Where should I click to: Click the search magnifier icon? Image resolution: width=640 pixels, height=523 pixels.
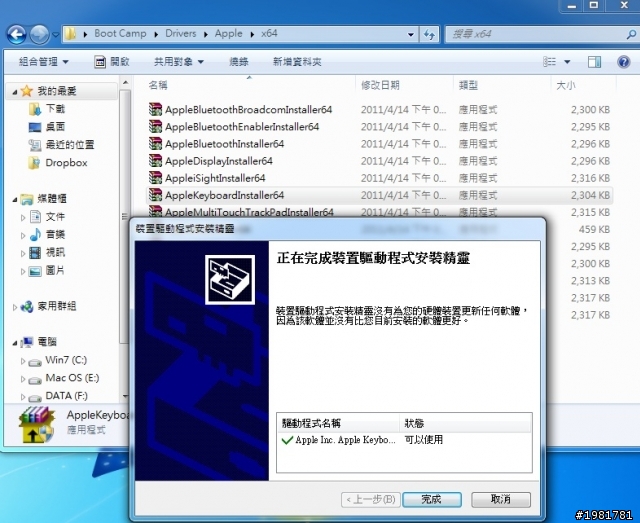[x=631, y=35]
